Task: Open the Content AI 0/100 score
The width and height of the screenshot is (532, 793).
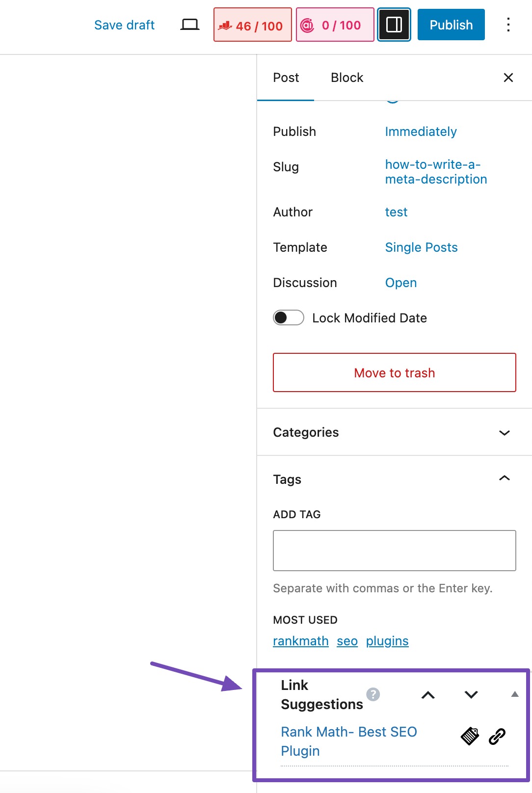Action: 335,26
